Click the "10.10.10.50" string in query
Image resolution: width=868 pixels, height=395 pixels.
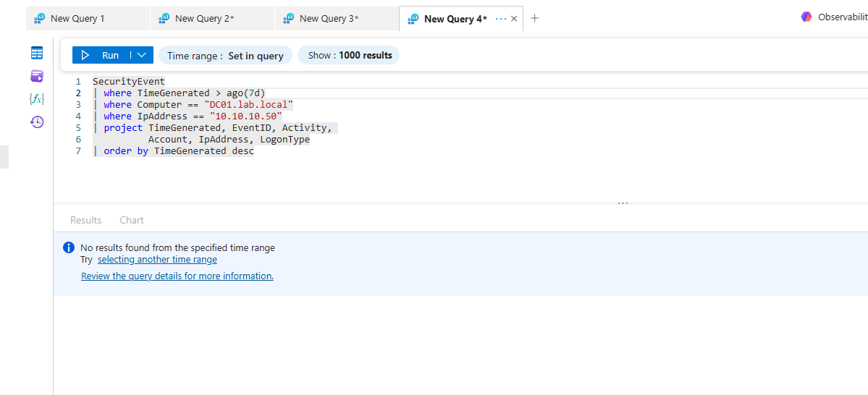click(246, 116)
